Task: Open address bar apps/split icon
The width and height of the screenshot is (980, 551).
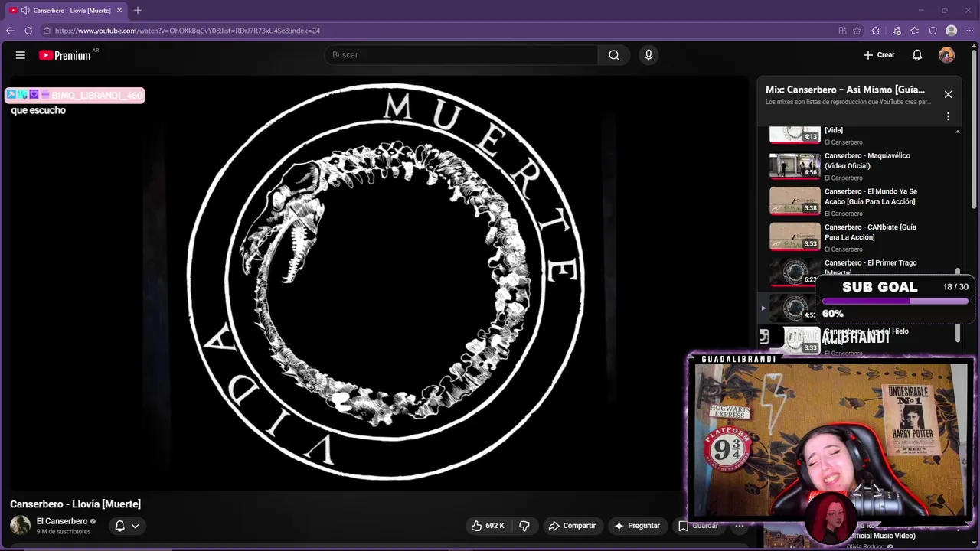Action: (x=843, y=31)
